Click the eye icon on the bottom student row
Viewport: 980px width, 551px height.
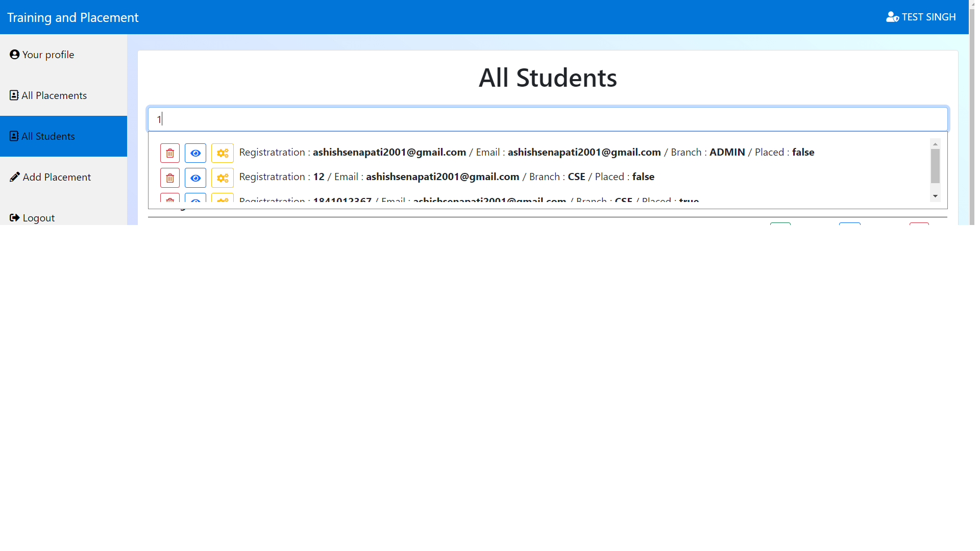195,200
